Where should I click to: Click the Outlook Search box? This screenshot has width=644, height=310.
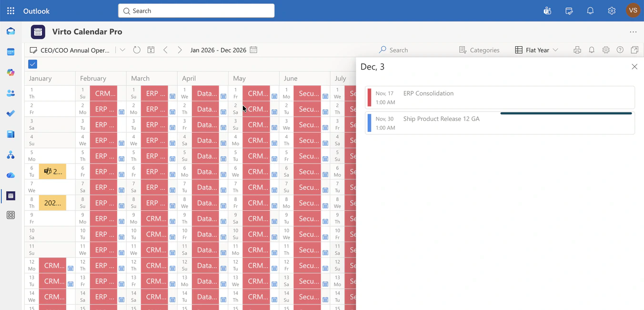point(196,10)
